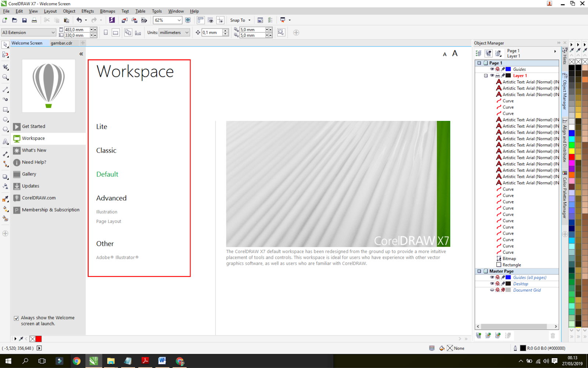Show the Document Grid layer via its eye

coord(492,290)
